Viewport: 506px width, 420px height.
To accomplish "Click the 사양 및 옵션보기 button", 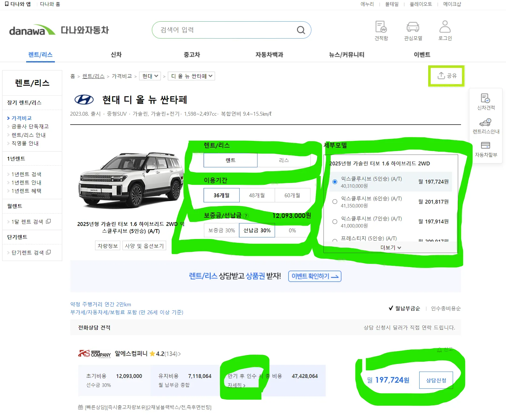I will [144, 246].
